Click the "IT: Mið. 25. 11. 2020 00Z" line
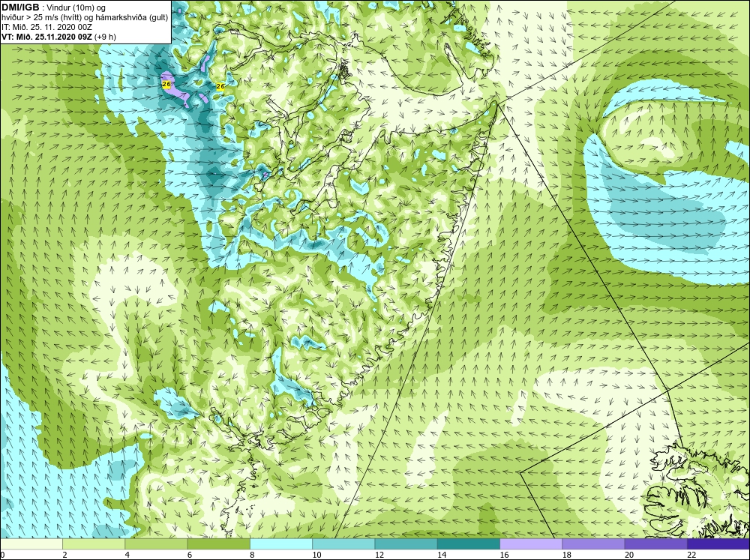 pos(46,27)
